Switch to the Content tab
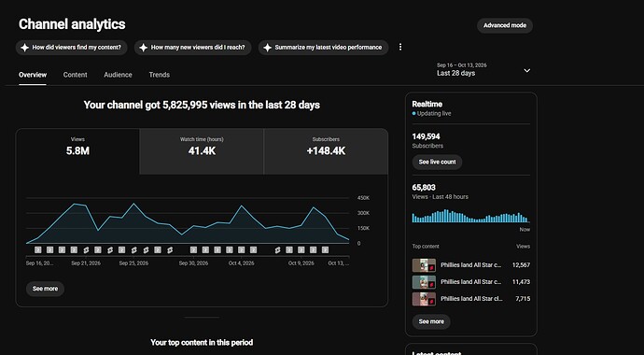This screenshot has height=355, width=644. point(76,75)
